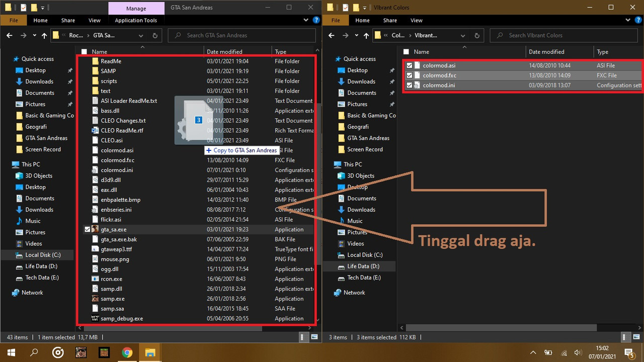Open the Windows Start menu

tap(11, 352)
